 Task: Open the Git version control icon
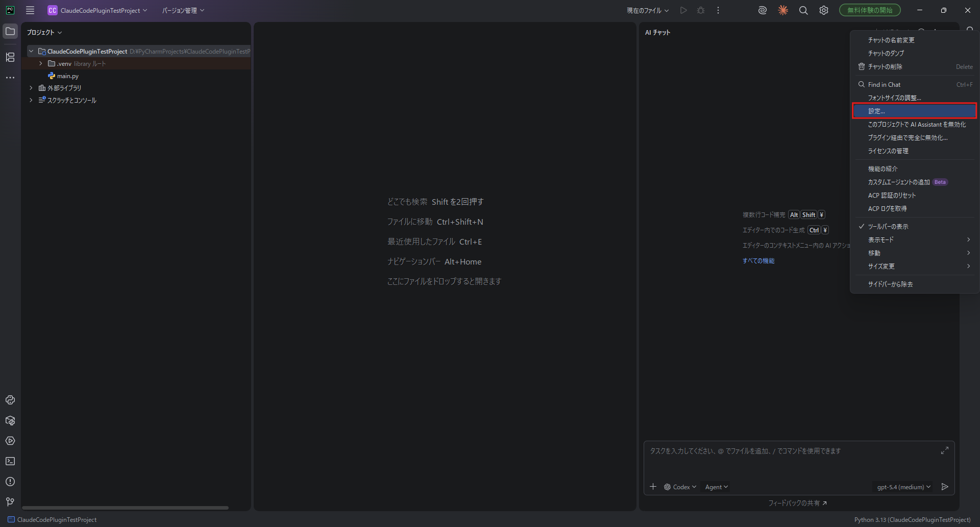point(10,502)
